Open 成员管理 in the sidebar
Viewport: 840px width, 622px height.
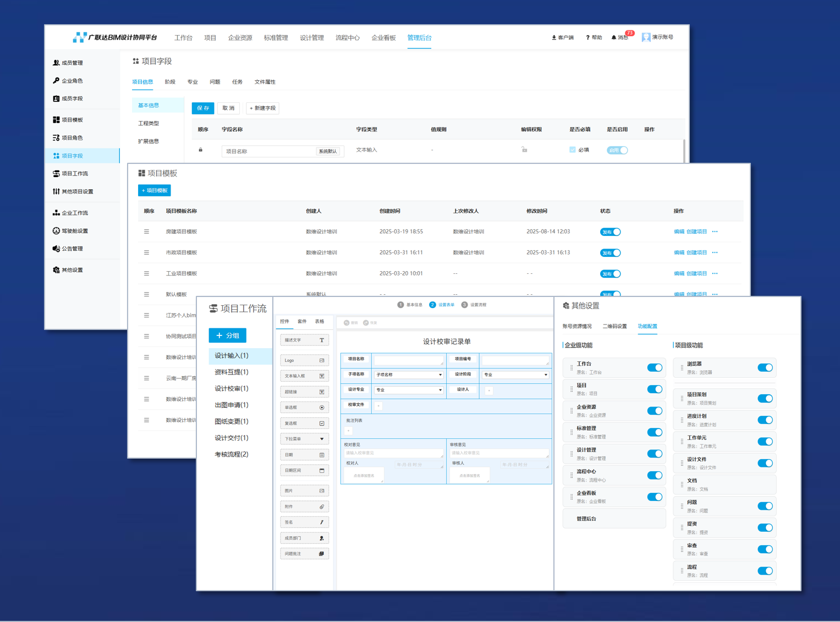tap(72, 63)
